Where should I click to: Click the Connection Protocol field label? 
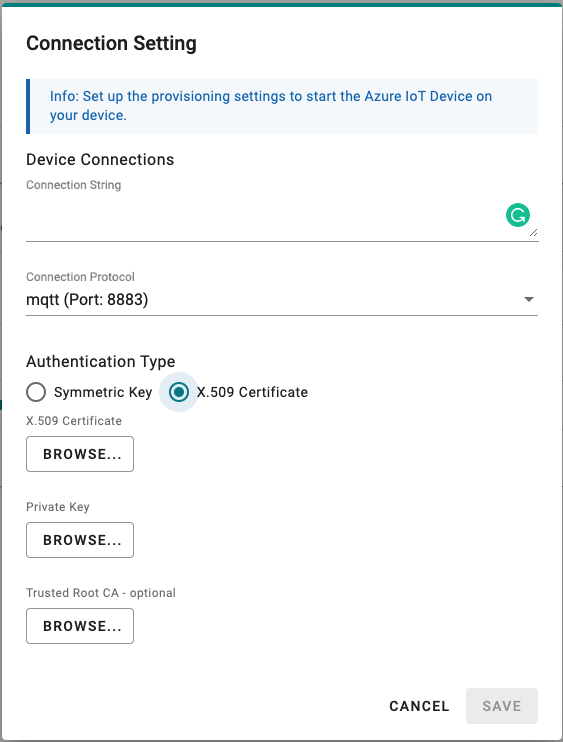pyautogui.click(x=80, y=277)
